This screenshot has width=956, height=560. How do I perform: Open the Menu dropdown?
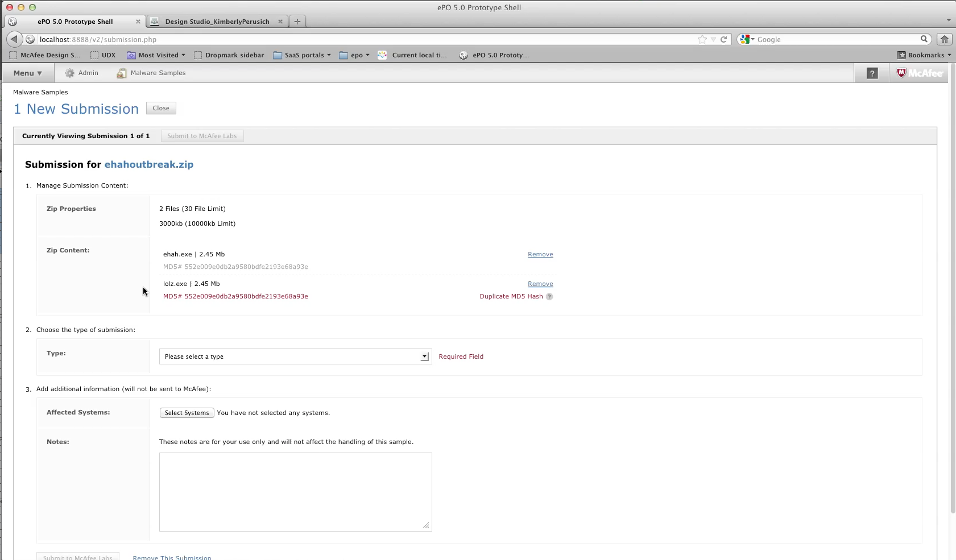(27, 73)
